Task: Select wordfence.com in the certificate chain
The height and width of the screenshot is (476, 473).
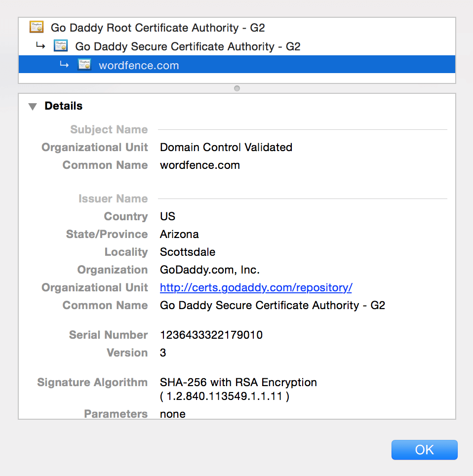Action: pyautogui.click(x=138, y=64)
